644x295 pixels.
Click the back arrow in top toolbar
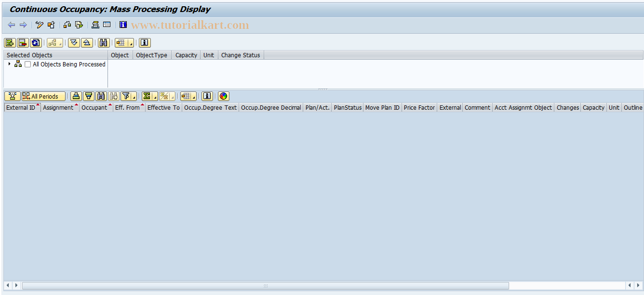pos(12,25)
